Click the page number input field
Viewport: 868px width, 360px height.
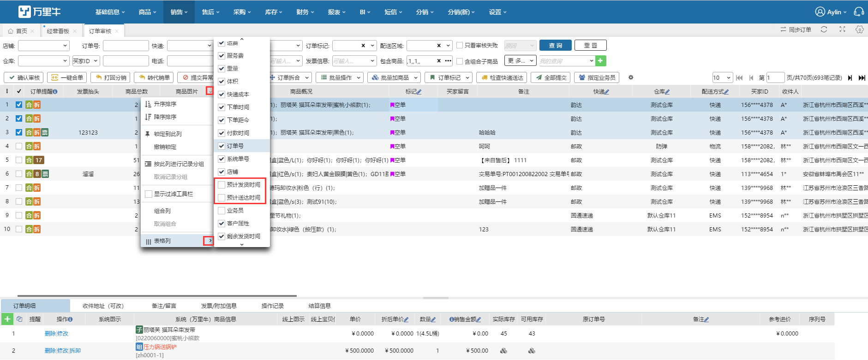pos(775,77)
